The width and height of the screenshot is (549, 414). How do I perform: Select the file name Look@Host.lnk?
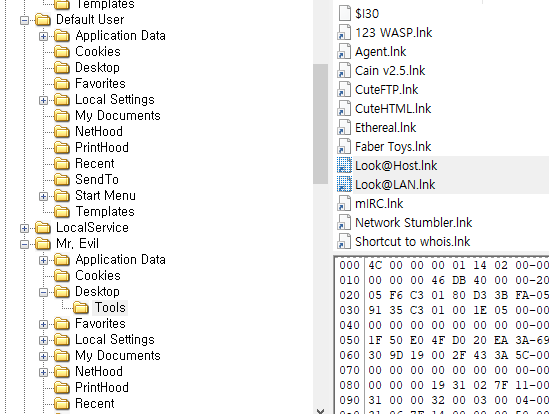pos(396,165)
